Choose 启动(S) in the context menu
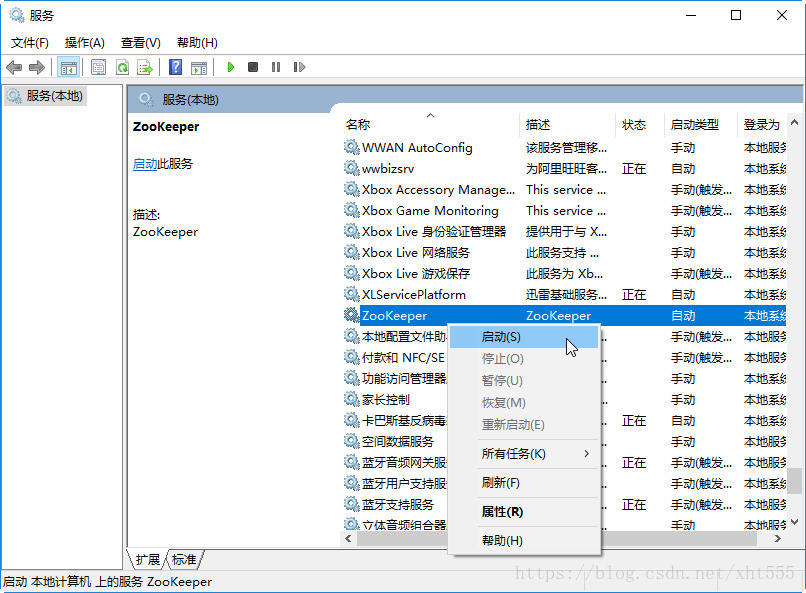 (524, 337)
